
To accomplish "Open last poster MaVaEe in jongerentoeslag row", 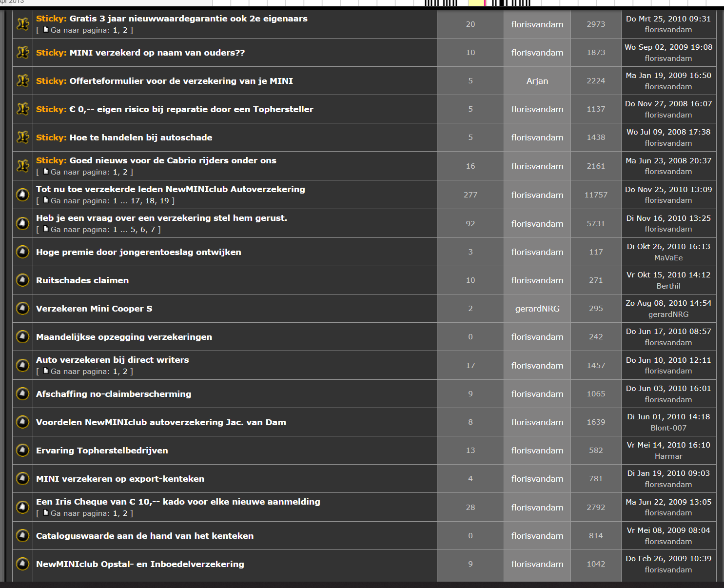I will (x=668, y=258).
